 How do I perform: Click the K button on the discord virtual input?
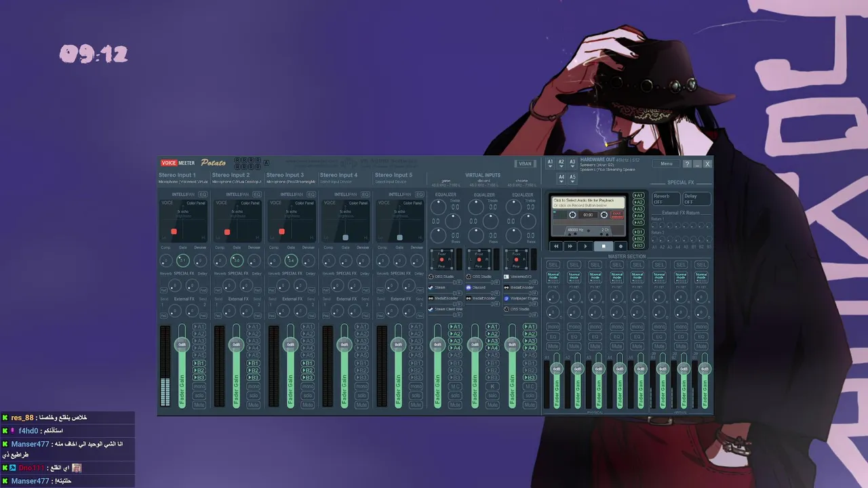tap(493, 386)
